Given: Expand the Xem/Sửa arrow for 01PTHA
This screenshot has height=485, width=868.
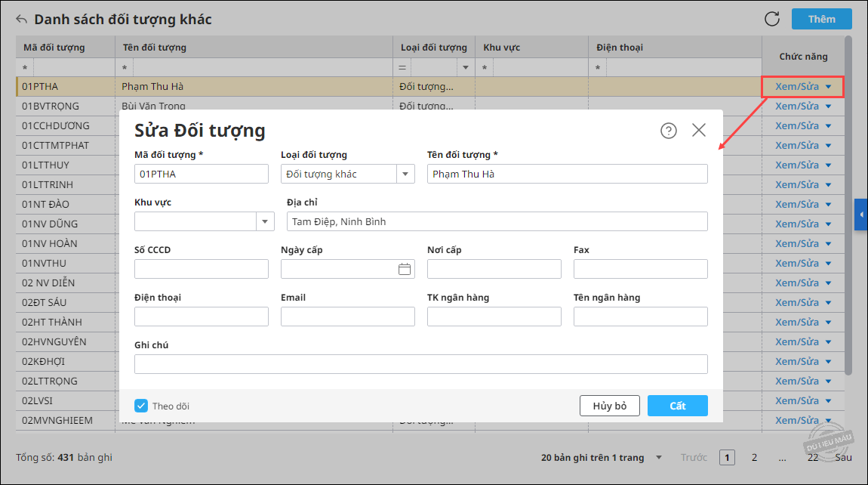Looking at the screenshot, I should coord(829,87).
